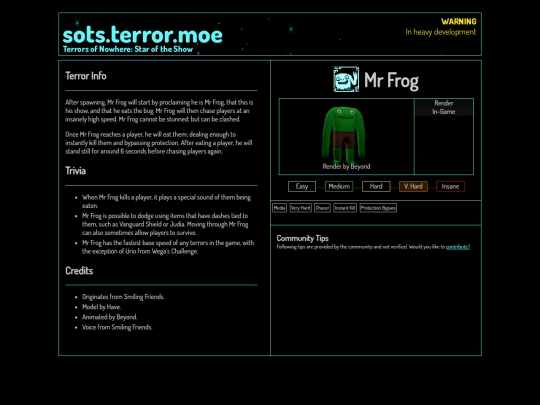Click the Community Tips heading

point(302,238)
